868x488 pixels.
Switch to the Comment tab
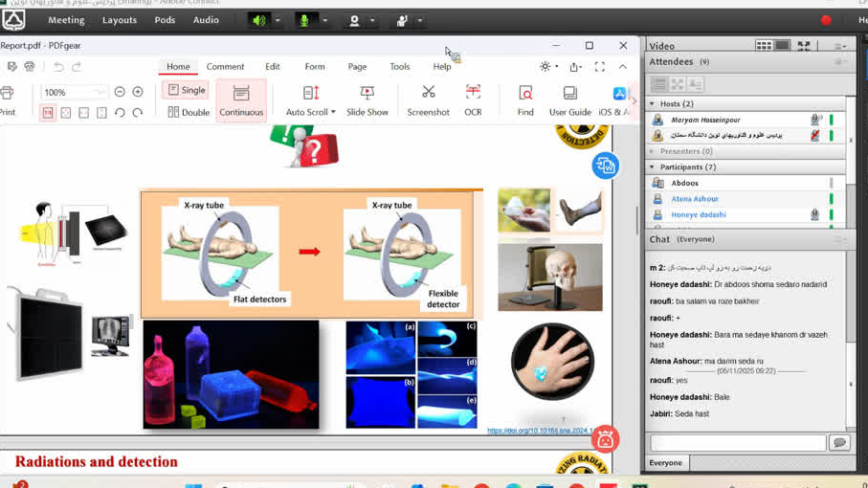coord(225,66)
